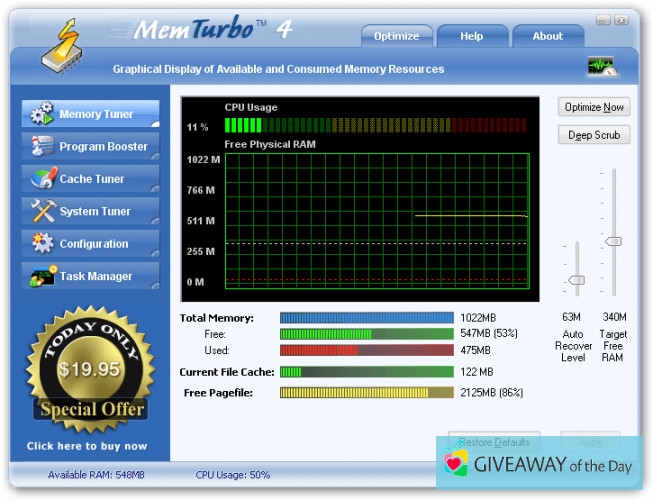This screenshot has height=500, width=653.
Task: Click the Cache Tuner sidebar icon
Action: 42,179
